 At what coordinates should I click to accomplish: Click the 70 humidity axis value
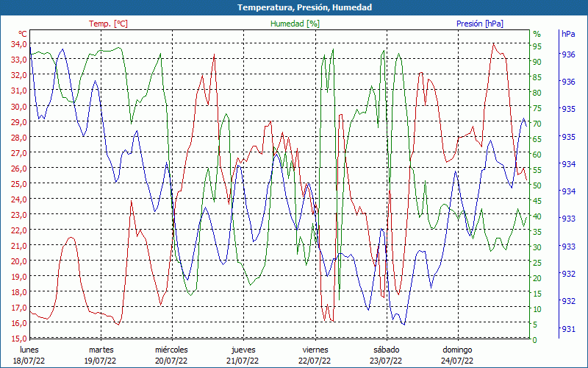tap(537, 124)
